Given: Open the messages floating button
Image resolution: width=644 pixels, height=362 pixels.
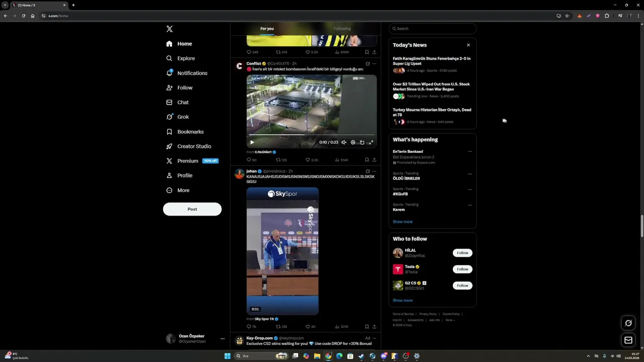Looking at the screenshot, I should 628,340.
